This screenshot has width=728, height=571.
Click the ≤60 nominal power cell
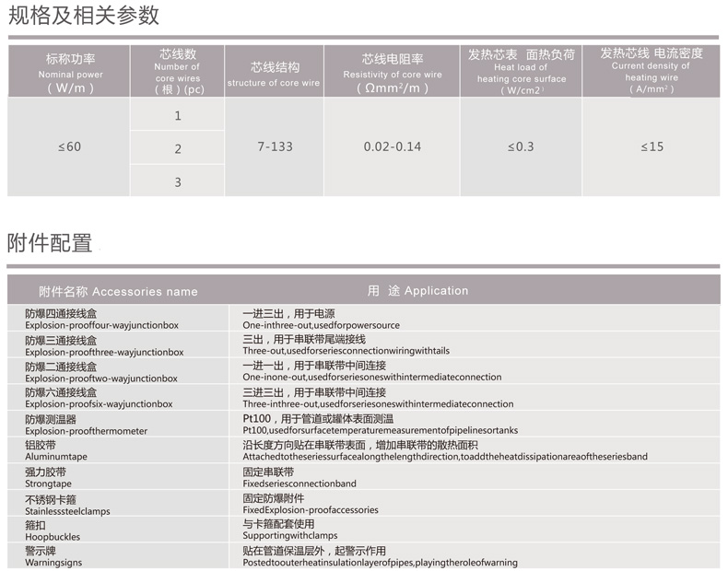pos(69,147)
